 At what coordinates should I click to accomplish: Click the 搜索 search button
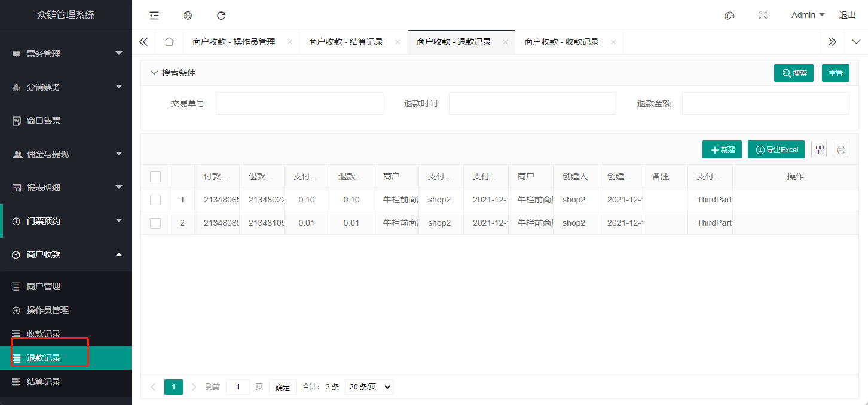[793, 72]
